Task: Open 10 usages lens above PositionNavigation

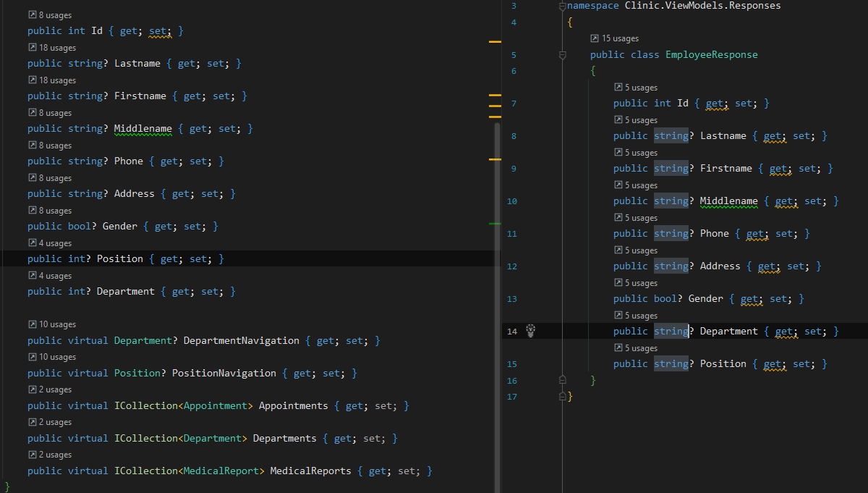Action: (x=52, y=357)
